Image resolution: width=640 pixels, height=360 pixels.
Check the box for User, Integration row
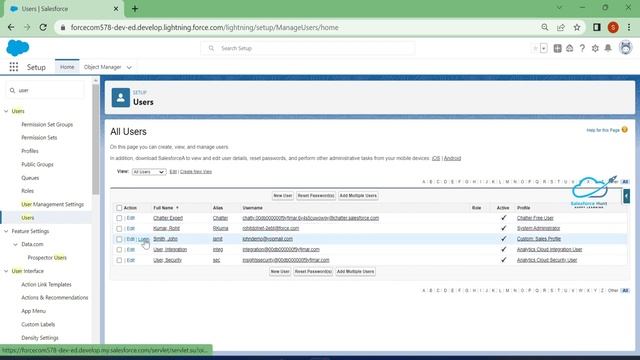(x=119, y=250)
